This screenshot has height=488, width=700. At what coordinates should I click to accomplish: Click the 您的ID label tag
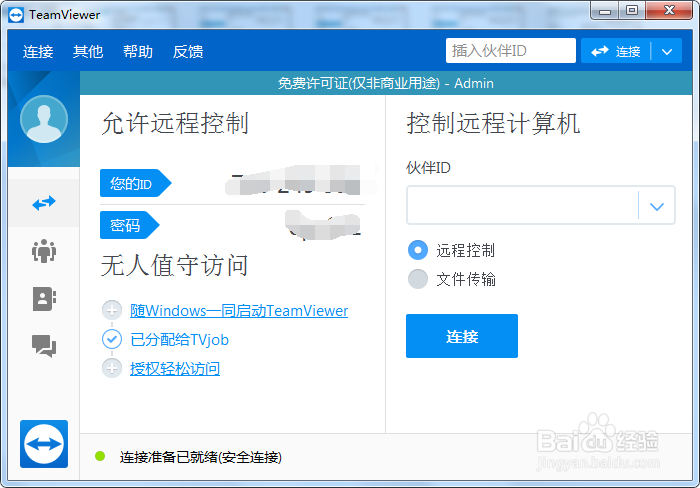coord(136,183)
